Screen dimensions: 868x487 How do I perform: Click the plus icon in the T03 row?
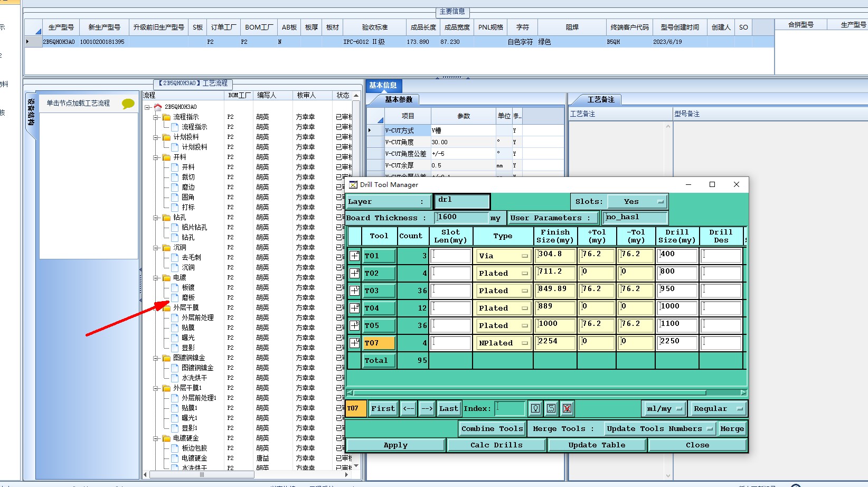(x=355, y=291)
